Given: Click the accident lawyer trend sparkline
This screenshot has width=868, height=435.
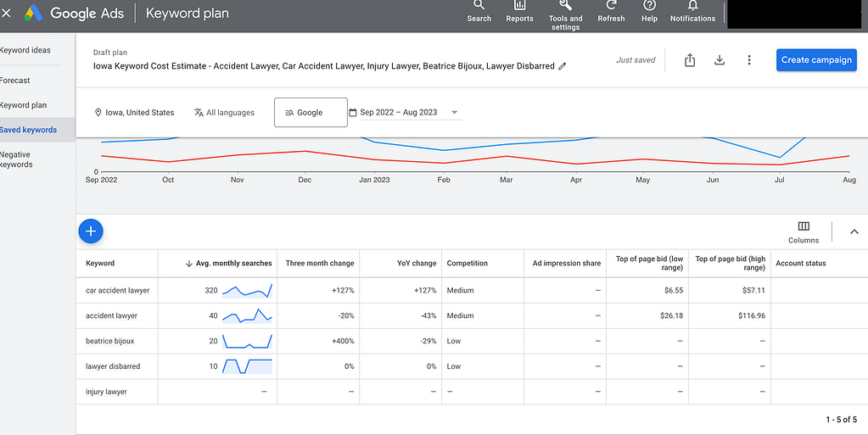Looking at the screenshot, I should tap(247, 316).
